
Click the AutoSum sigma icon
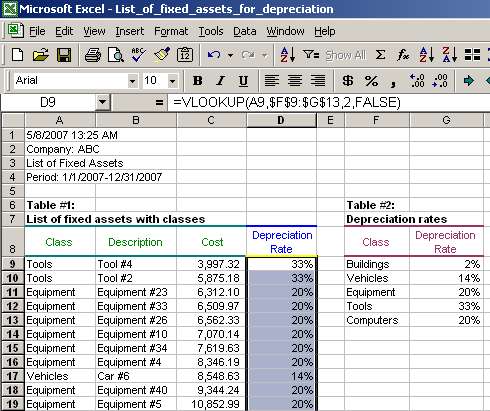click(x=380, y=55)
